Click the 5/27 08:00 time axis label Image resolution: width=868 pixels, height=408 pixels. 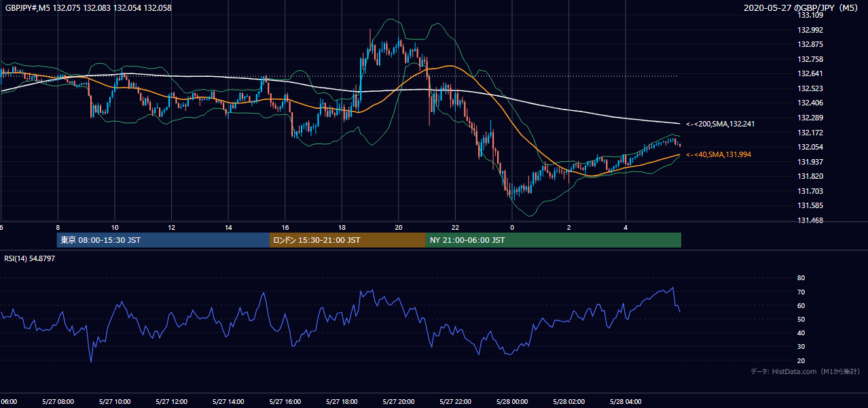(58, 402)
